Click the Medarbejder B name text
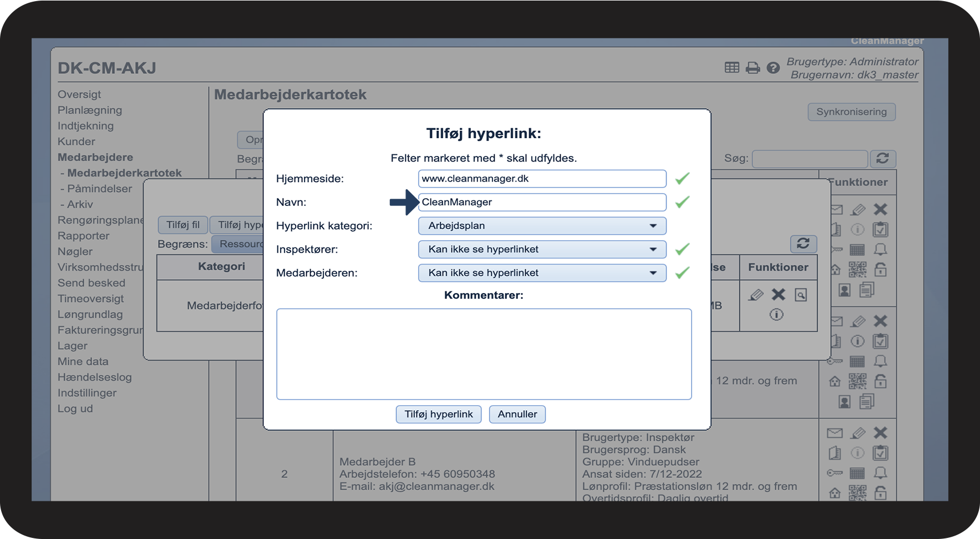This screenshot has height=539, width=980. click(378, 462)
